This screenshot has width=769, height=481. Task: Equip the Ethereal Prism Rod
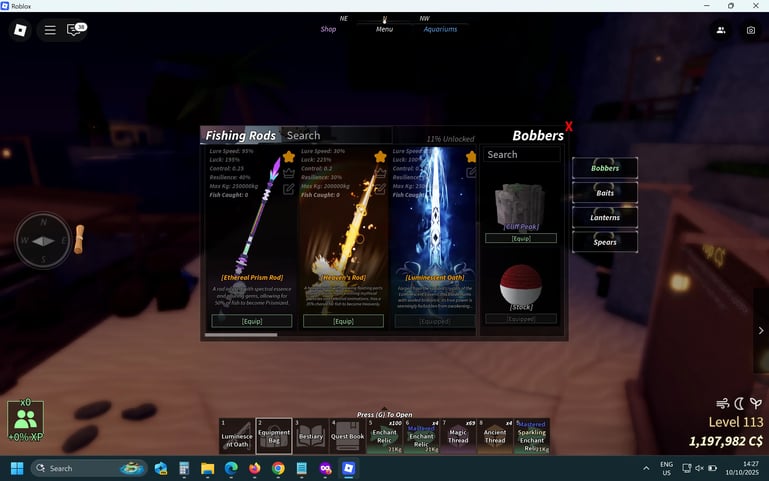(252, 321)
